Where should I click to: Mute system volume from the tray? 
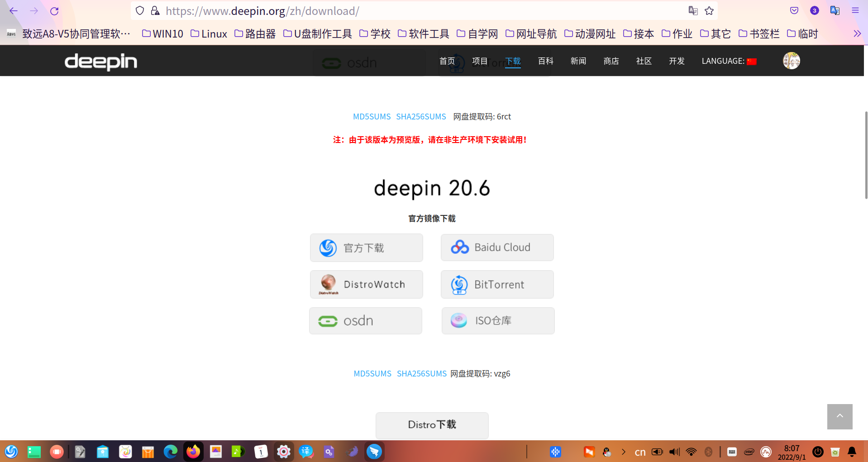[673, 452]
